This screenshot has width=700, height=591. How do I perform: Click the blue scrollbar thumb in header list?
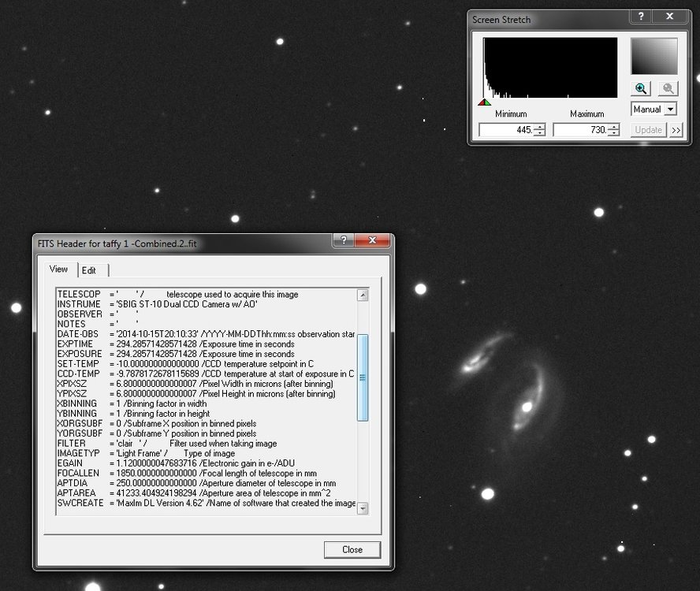363,377
